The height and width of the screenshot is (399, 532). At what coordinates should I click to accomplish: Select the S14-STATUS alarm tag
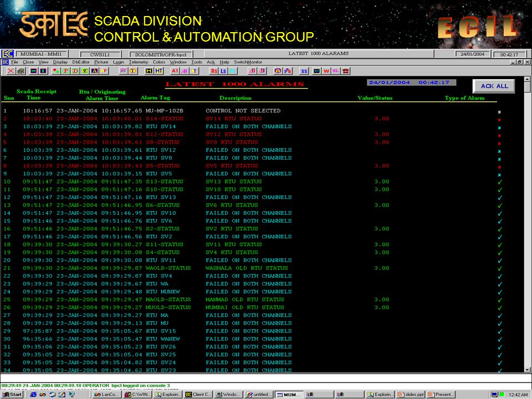click(x=165, y=119)
